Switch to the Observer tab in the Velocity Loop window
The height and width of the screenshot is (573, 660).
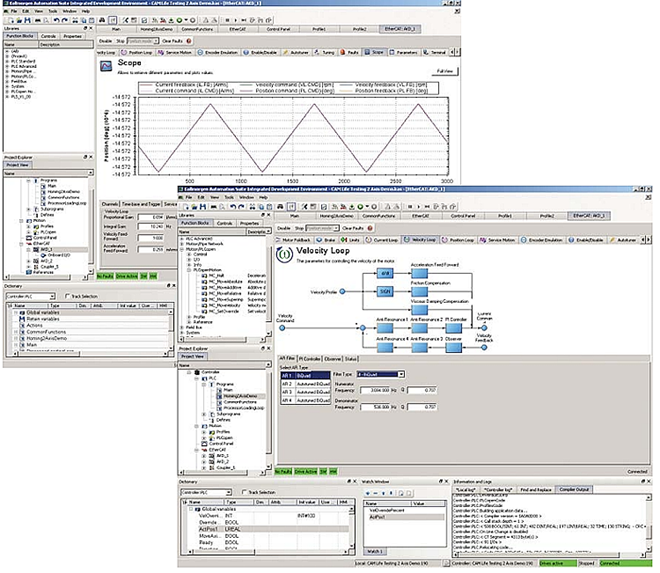click(x=333, y=359)
